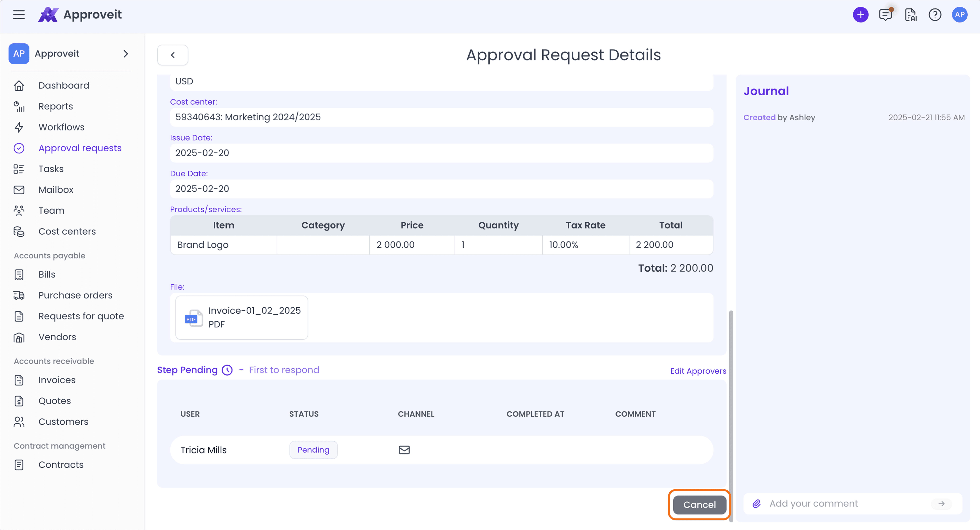Click the First to respond label

click(x=284, y=370)
